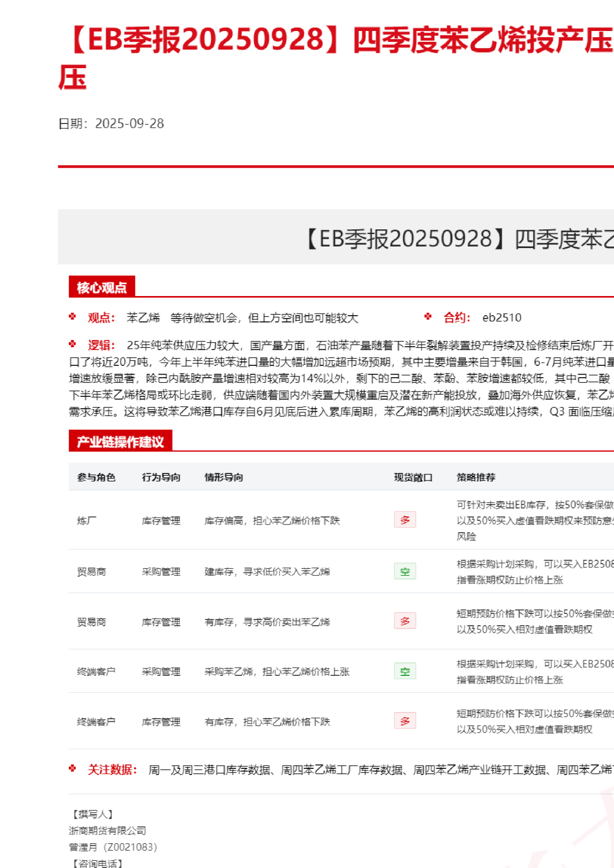Select the 多 badge in 终端客户 库存管理 row

[x=405, y=721]
